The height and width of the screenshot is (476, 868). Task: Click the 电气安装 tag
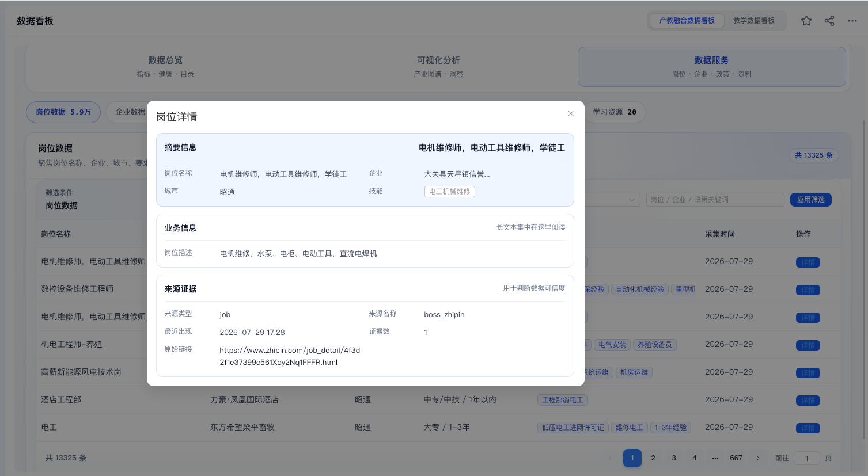(x=612, y=345)
